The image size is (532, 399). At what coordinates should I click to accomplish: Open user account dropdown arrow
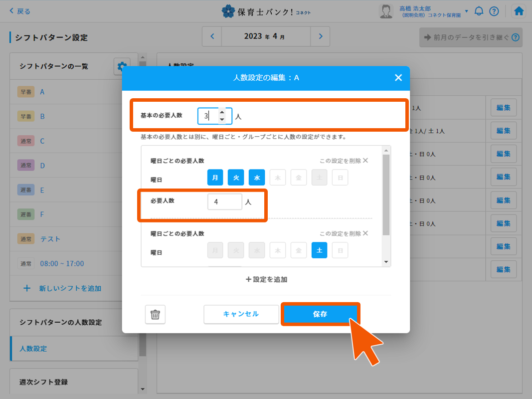466,11
